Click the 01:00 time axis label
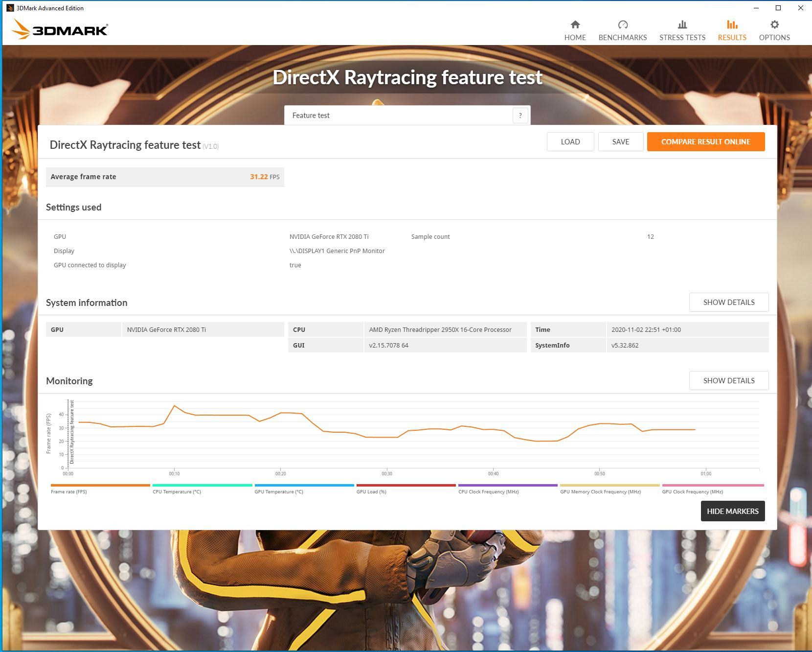The width and height of the screenshot is (812, 652). (x=706, y=474)
